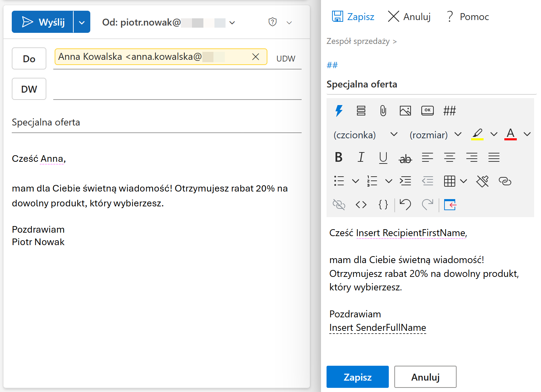Insert an image using the picture icon
The image size is (541, 392).
point(405,111)
